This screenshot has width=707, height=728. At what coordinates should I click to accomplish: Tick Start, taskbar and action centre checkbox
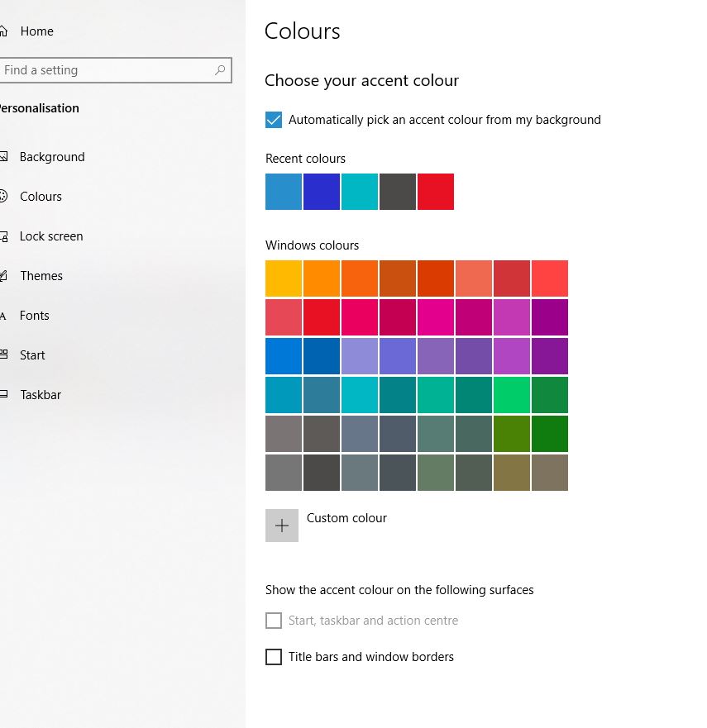point(274,621)
